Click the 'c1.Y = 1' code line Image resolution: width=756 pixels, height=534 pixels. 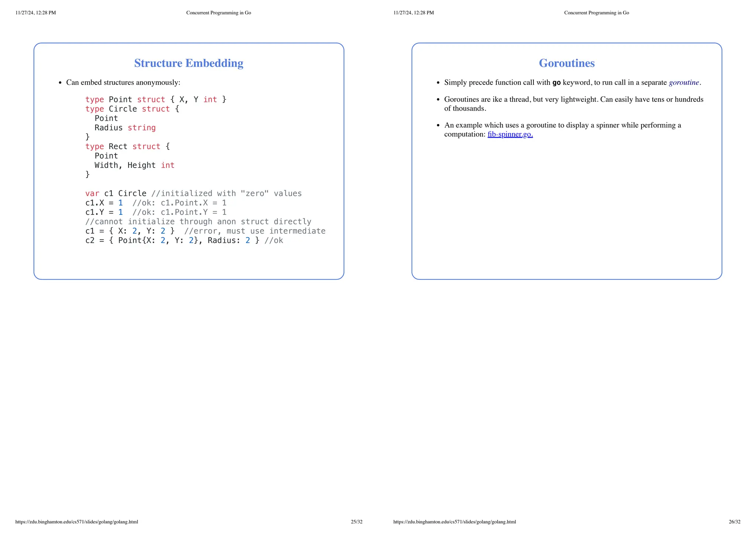(156, 212)
